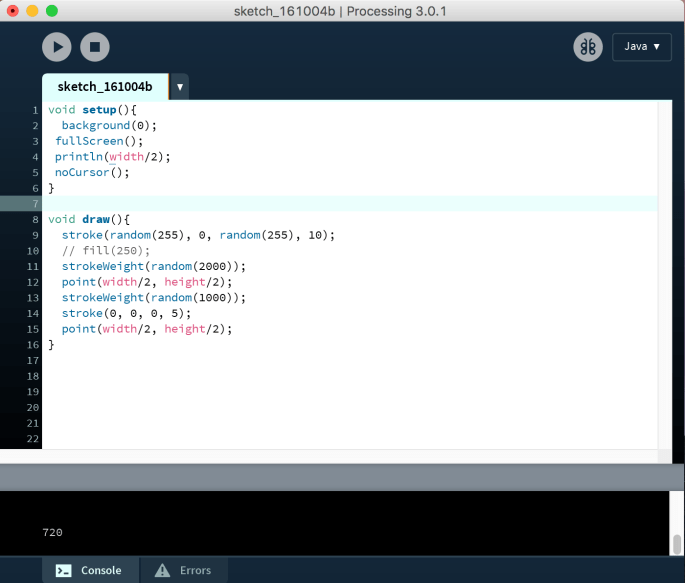
Task: Select the sketch_161004b tab
Action: pyautogui.click(x=105, y=86)
